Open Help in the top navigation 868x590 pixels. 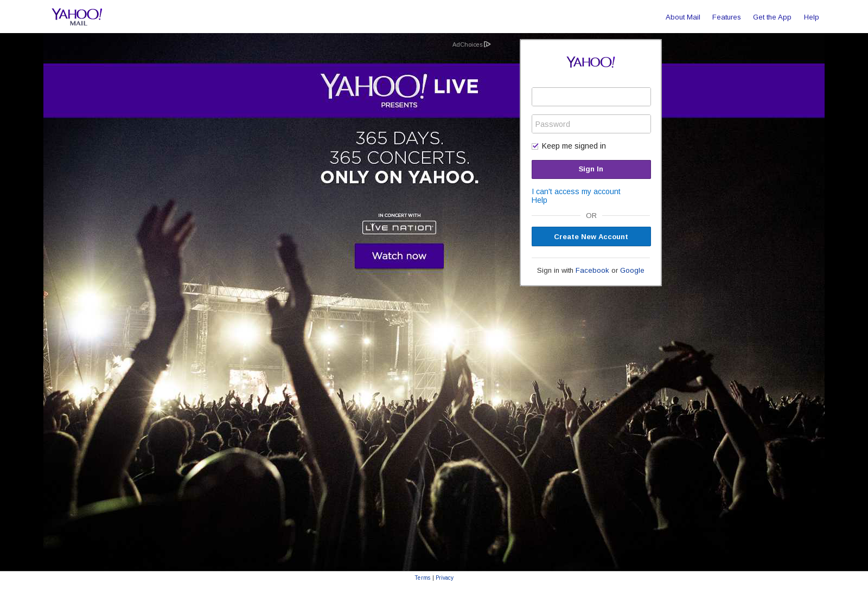coord(811,17)
